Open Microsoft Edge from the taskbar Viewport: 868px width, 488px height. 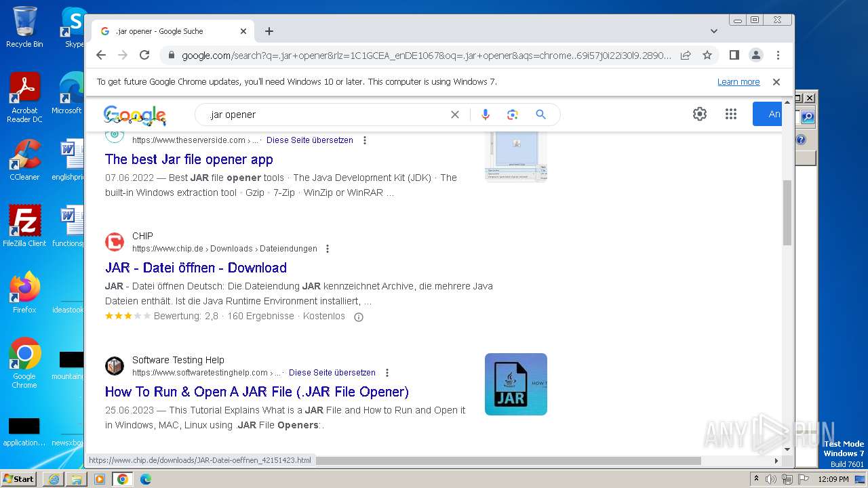(x=145, y=479)
